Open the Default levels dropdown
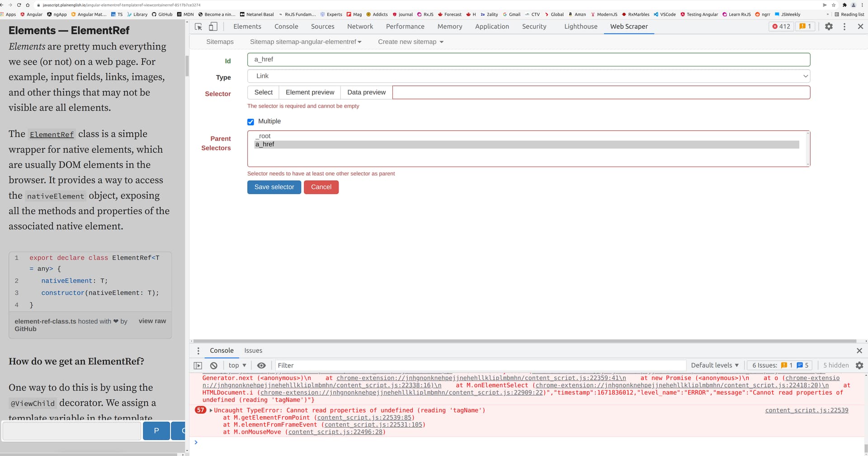This screenshot has width=868, height=456. (714, 366)
